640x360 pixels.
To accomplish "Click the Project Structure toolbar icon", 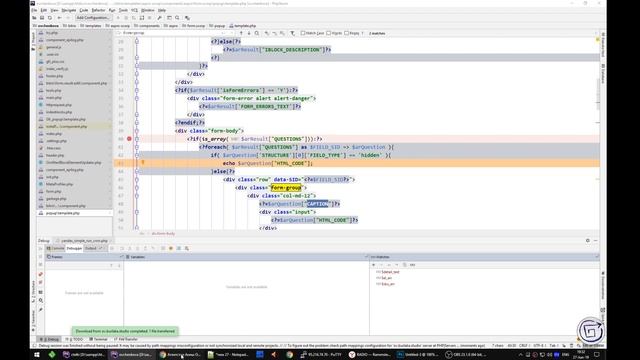I will click(169, 18).
